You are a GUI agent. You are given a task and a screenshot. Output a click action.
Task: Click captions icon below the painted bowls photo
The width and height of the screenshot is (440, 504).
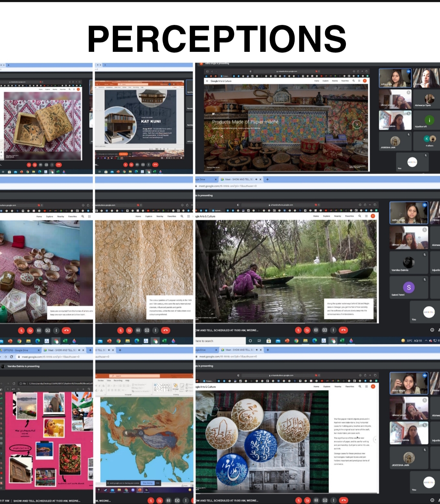click(x=39, y=330)
